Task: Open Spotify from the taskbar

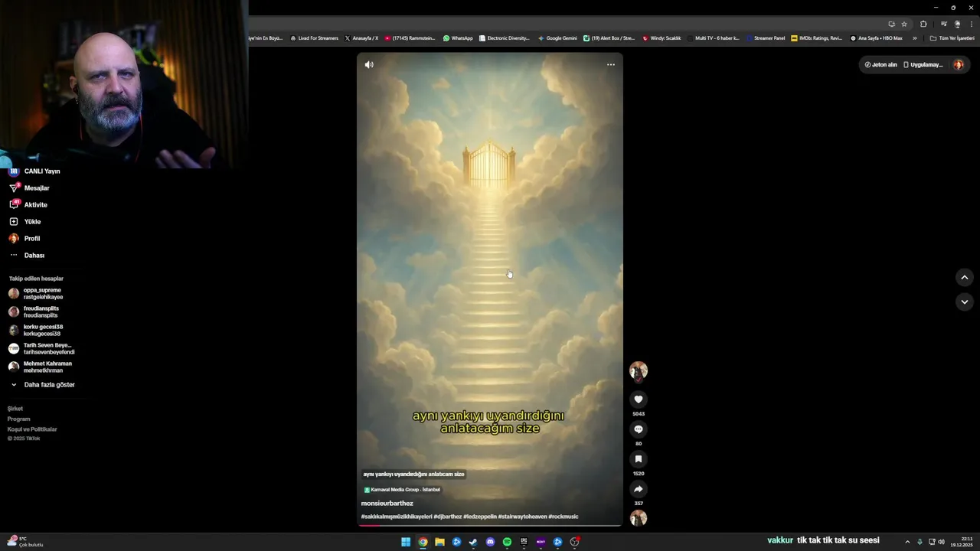Action: (x=507, y=542)
